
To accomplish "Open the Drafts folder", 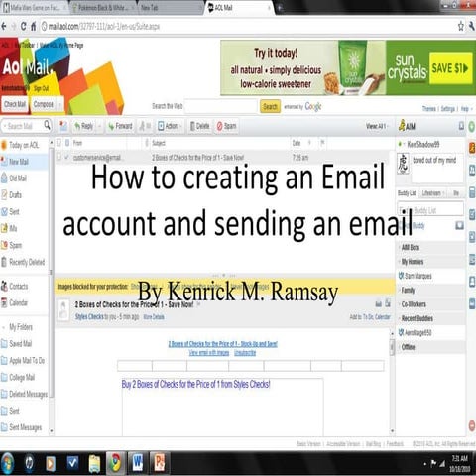I will (x=24, y=195).
